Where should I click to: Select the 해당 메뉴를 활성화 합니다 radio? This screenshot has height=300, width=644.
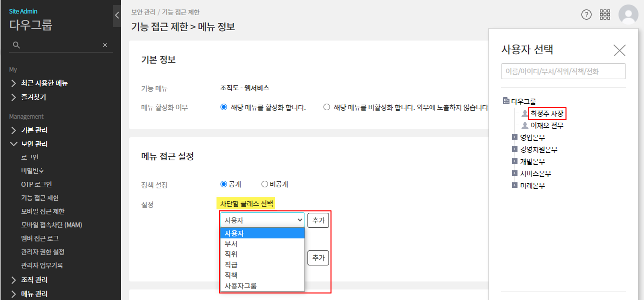tap(224, 107)
